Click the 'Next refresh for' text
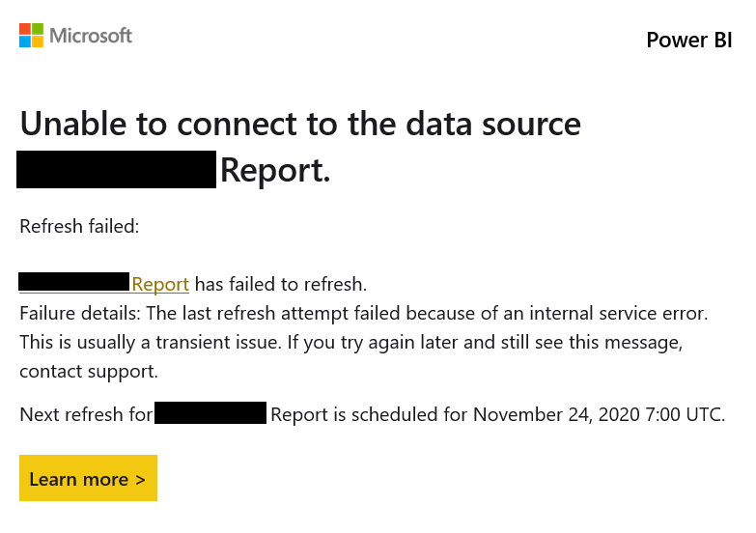Viewport: 756px width, 533px height. coord(86,415)
